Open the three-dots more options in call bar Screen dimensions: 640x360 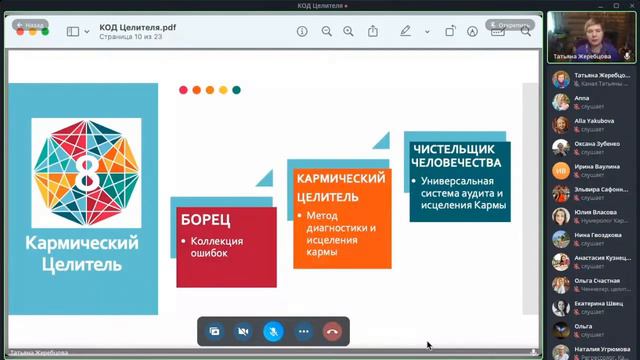304,331
